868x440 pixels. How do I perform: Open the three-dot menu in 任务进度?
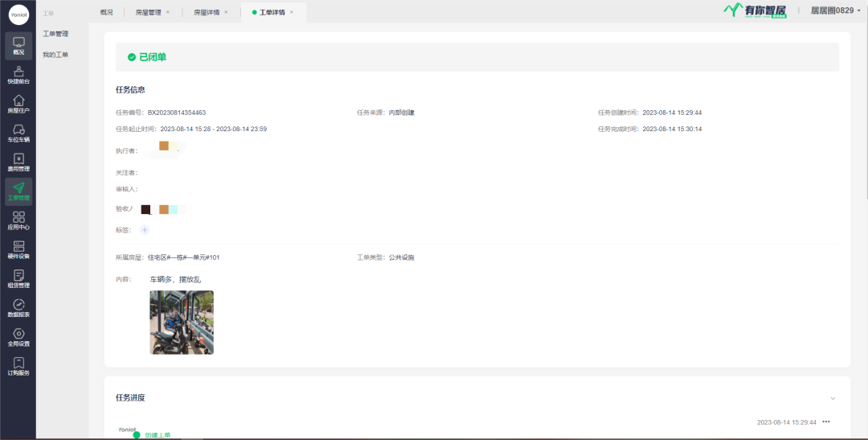point(825,422)
